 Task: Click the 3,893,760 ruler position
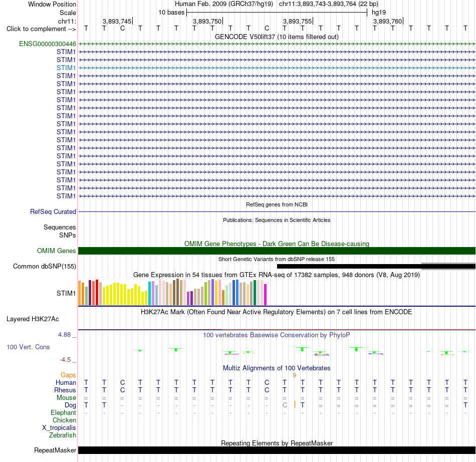click(x=388, y=21)
